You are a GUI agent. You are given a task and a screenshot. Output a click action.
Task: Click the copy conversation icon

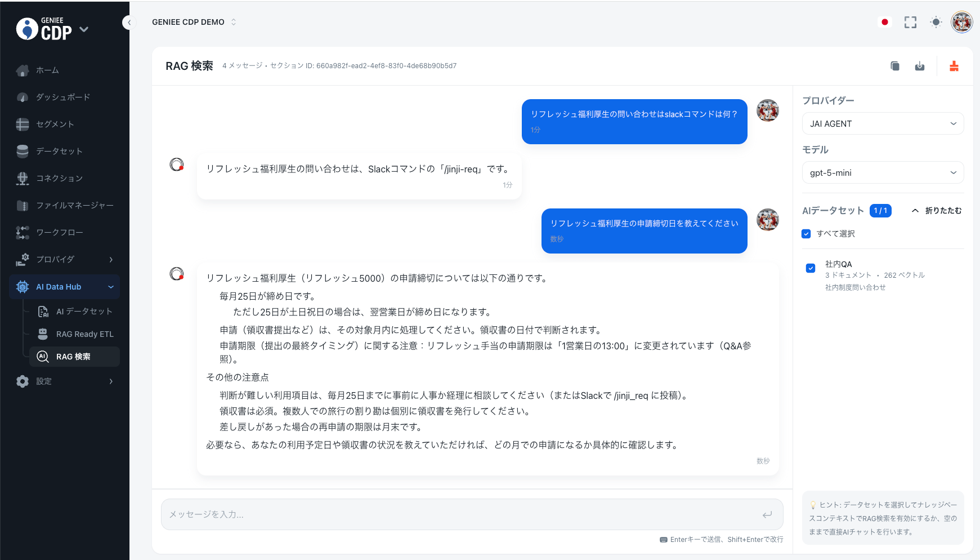tap(894, 66)
